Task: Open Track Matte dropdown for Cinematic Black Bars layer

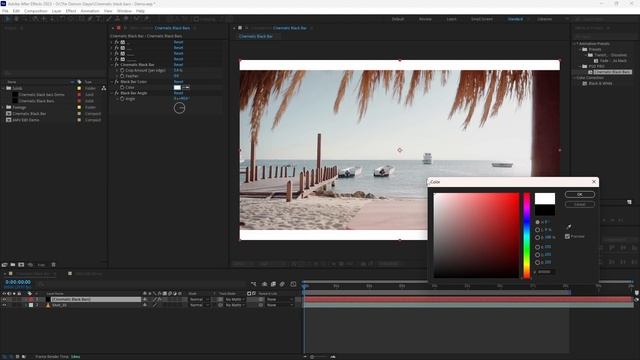Action: [234, 299]
